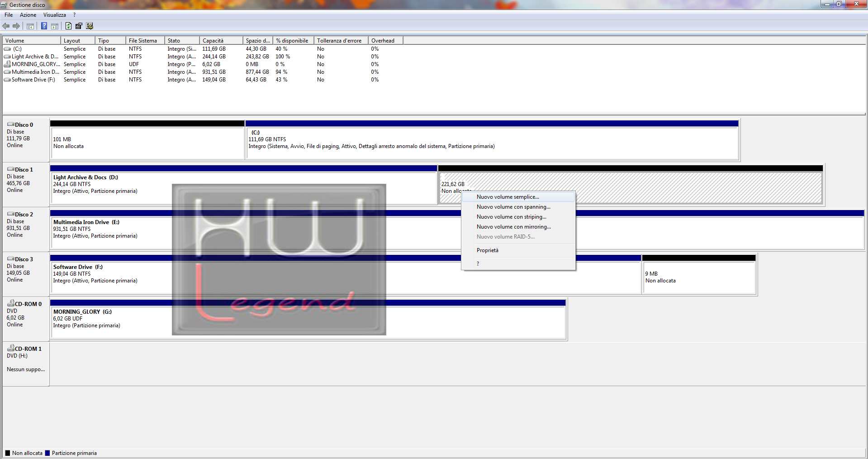Click the Software Drive (F:) list icon
Screen dimensions: 868x459
[7, 80]
